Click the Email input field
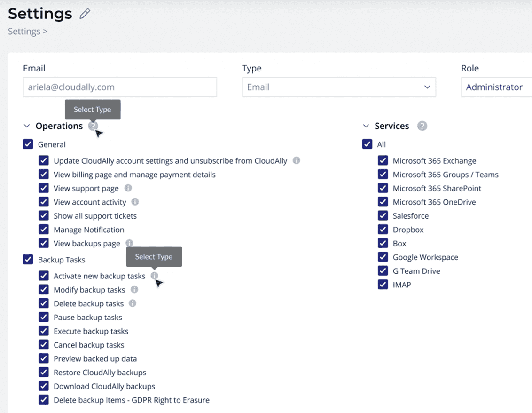 (x=119, y=87)
